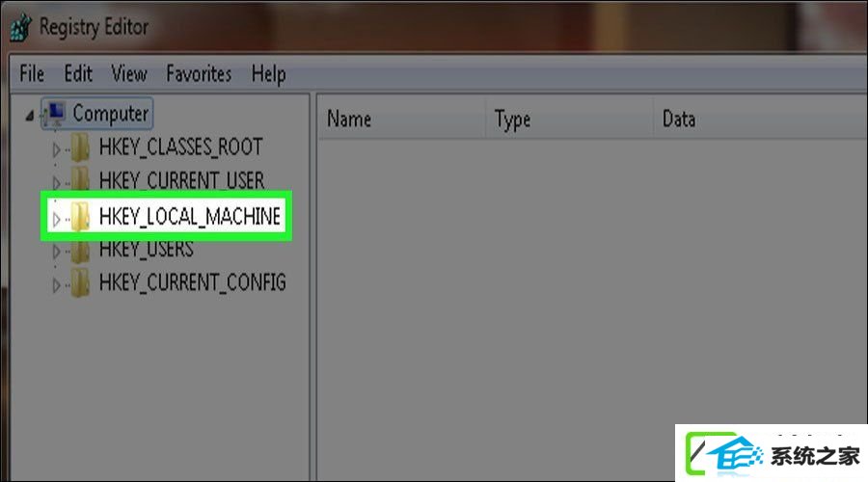Open the View menu

129,73
